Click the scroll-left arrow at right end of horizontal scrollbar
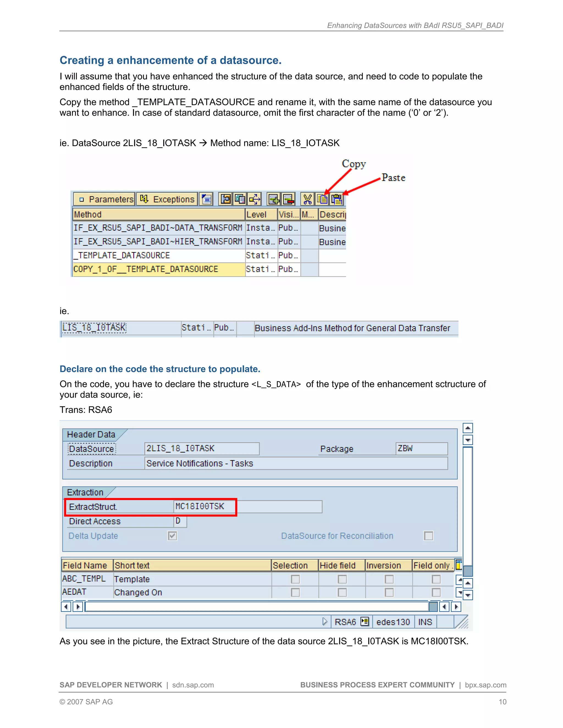Image resolution: width=563 pixels, height=728 pixels. [x=444, y=607]
